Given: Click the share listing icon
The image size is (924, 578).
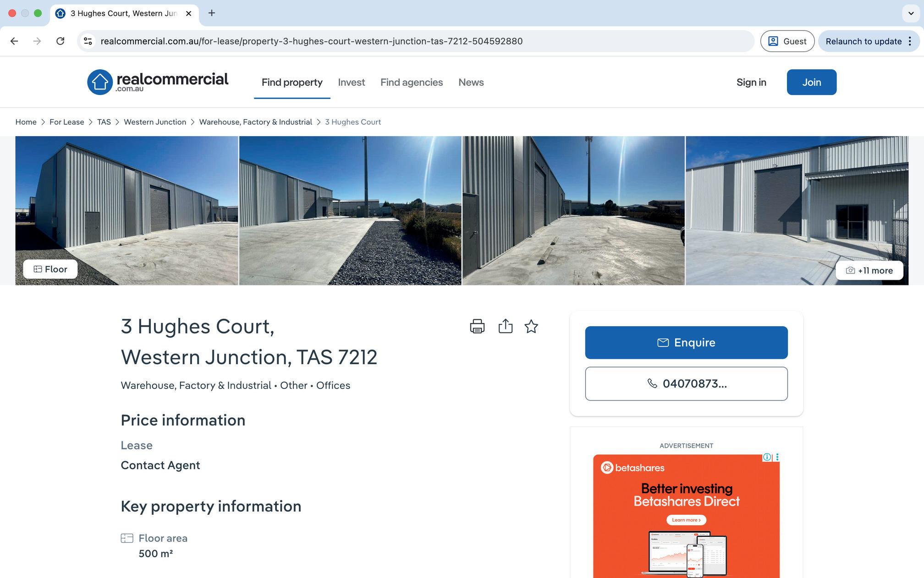Looking at the screenshot, I should (x=505, y=326).
